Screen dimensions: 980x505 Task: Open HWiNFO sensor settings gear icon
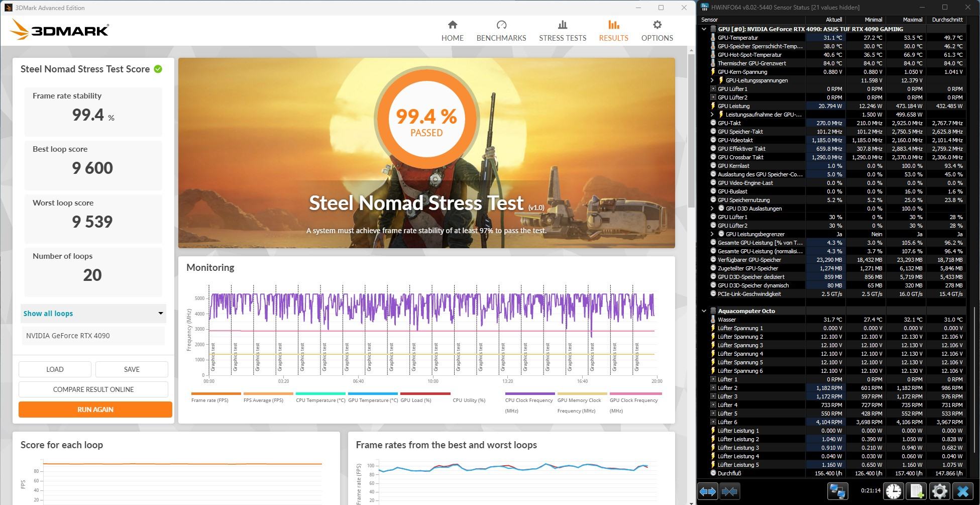click(939, 491)
